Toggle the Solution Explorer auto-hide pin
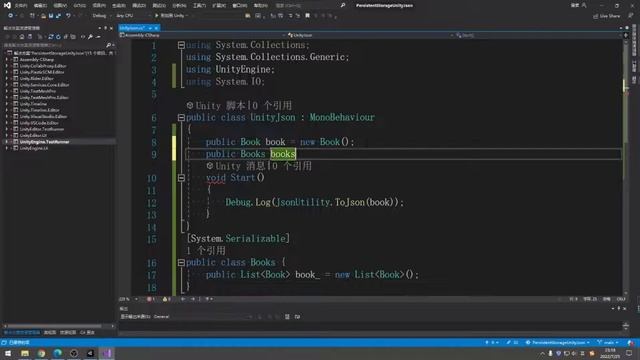The height and width of the screenshot is (360, 640). (105, 28)
